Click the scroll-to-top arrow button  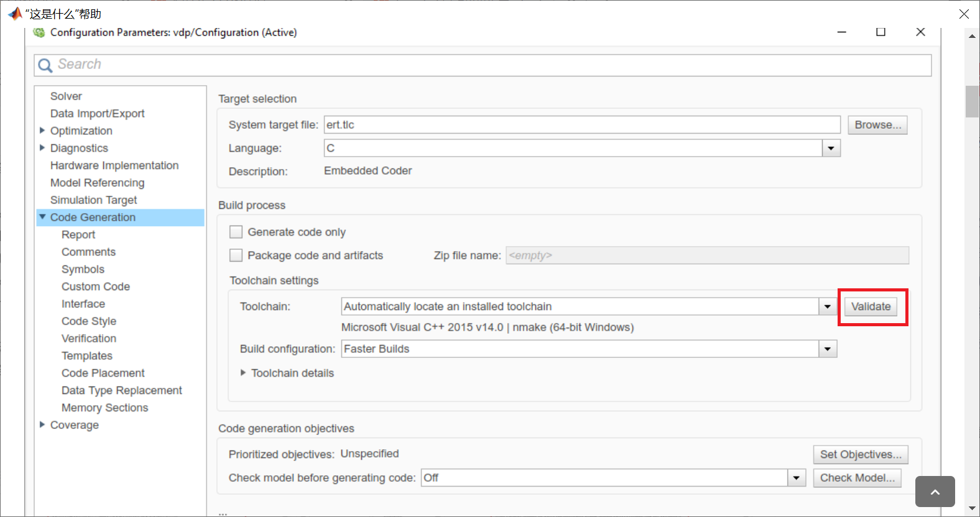click(935, 492)
